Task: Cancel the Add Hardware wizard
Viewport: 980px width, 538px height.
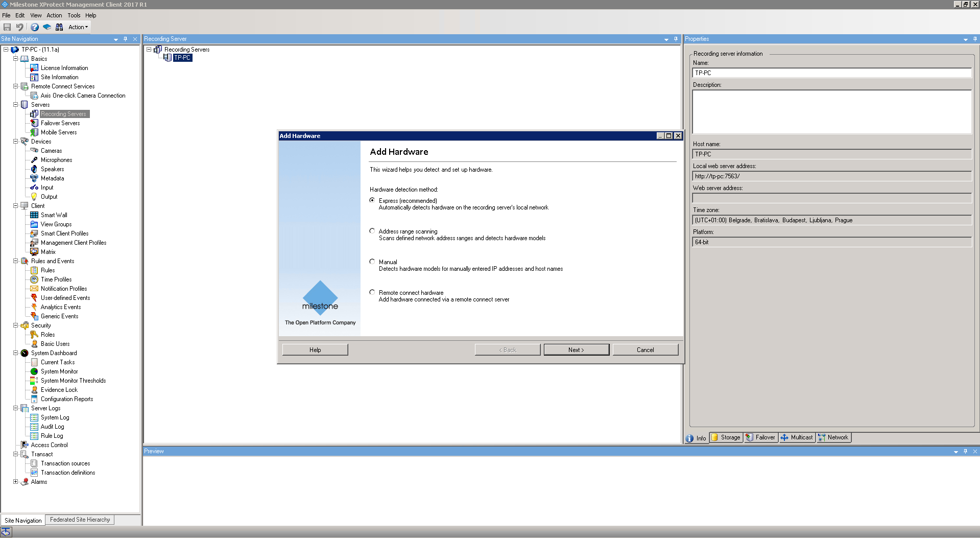Action: (x=645, y=350)
